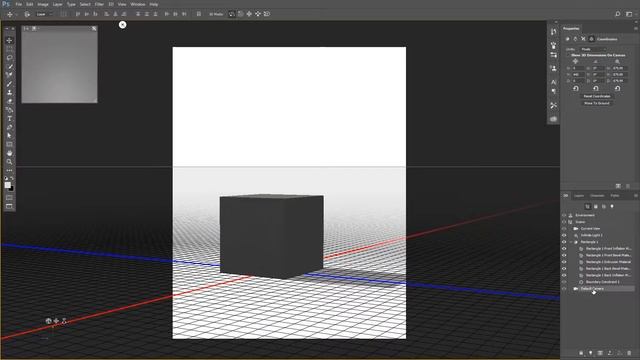Click the Roll 3D Object mode icon

240,14
